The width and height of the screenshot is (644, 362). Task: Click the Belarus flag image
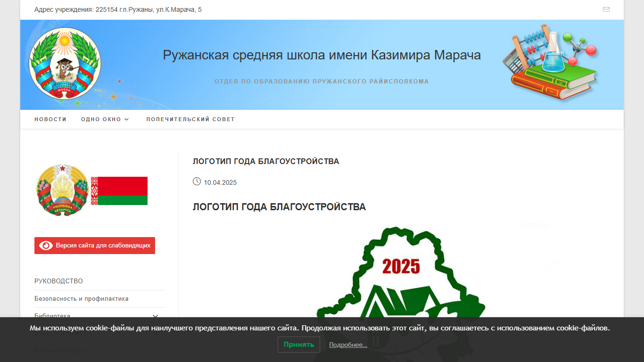pos(119,191)
